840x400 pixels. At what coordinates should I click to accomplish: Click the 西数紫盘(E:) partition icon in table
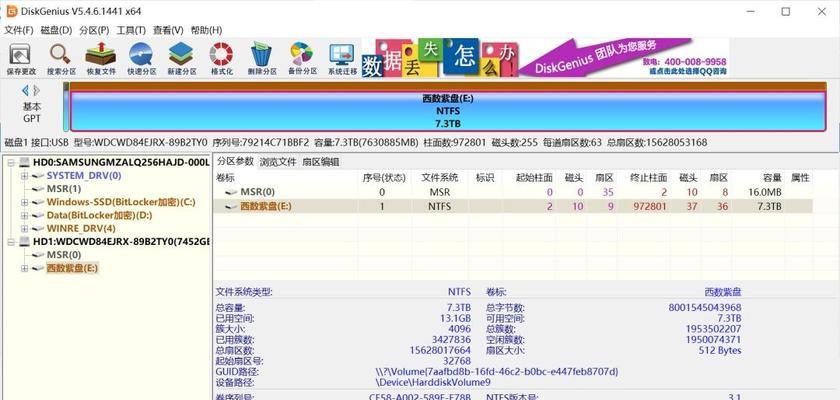click(231, 206)
